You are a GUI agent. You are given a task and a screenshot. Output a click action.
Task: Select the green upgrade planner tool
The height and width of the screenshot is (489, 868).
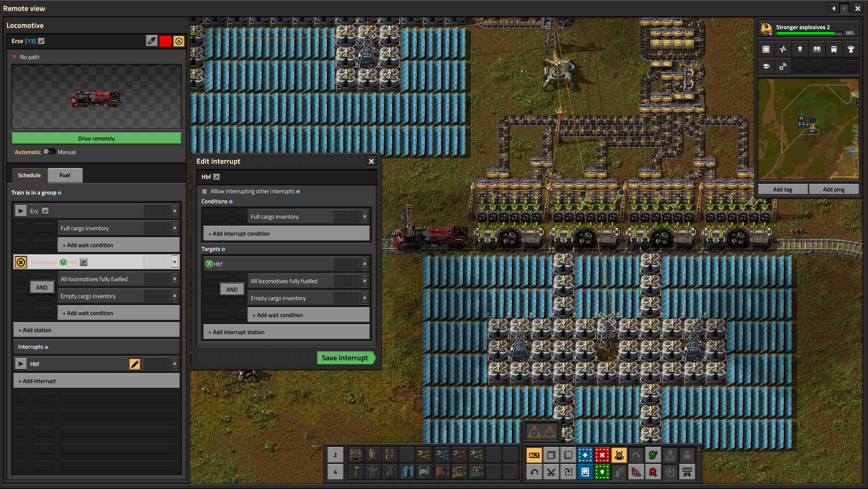click(602, 472)
